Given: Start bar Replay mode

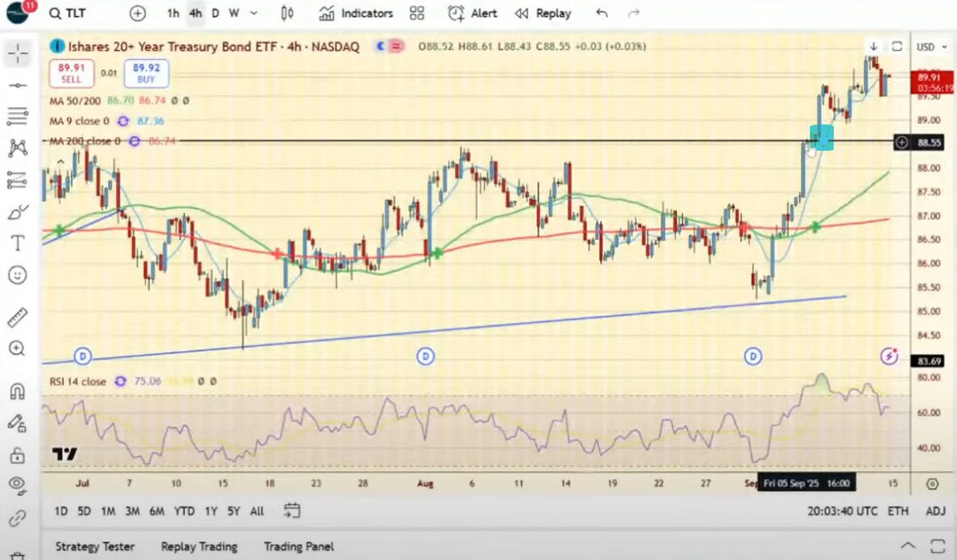Looking at the screenshot, I should 543,14.
